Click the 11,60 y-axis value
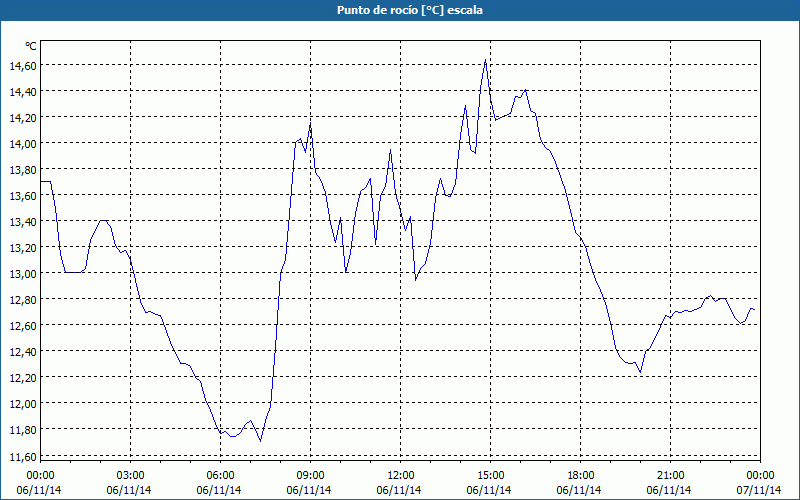Viewport: 800px width, 500px height. coord(23,456)
